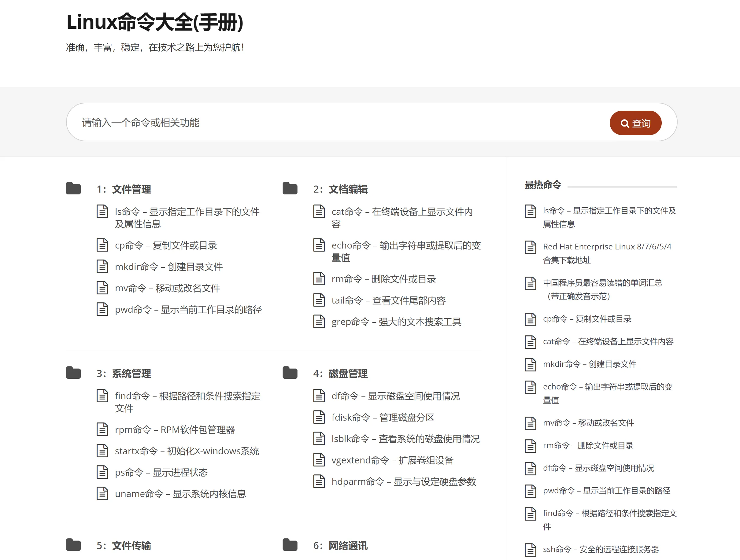Open the rpm命令 RPM软件包管理器 link
This screenshot has width=740, height=560.
coord(175,429)
